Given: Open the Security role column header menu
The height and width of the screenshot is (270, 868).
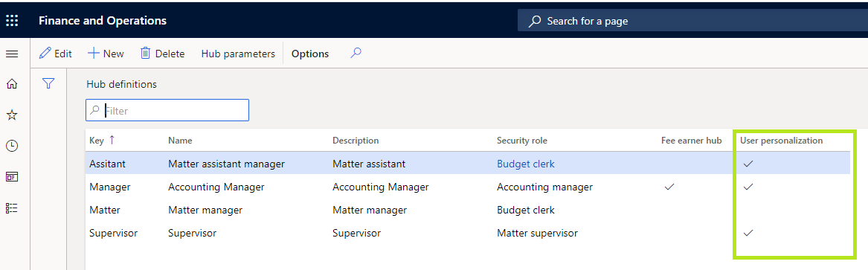Looking at the screenshot, I should point(522,141).
